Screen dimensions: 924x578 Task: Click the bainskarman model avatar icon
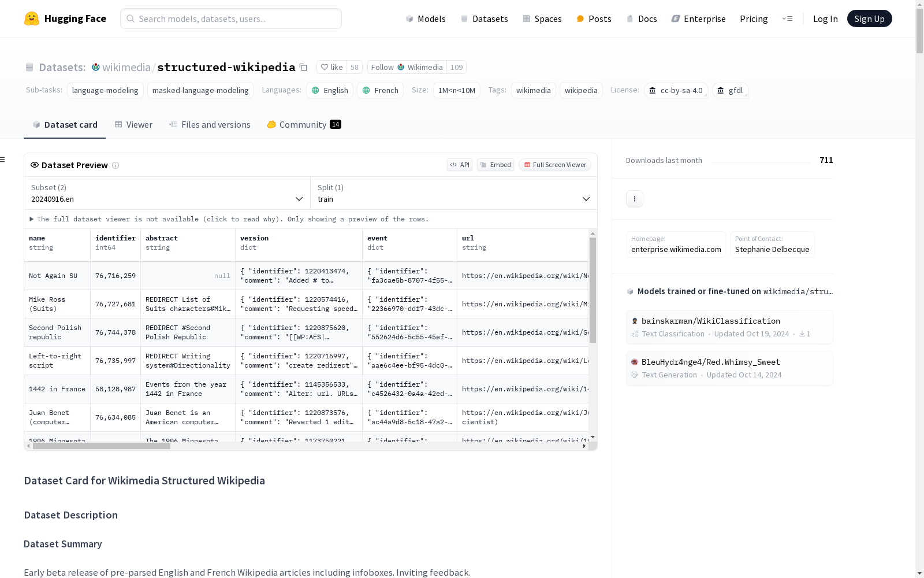[635, 321]
